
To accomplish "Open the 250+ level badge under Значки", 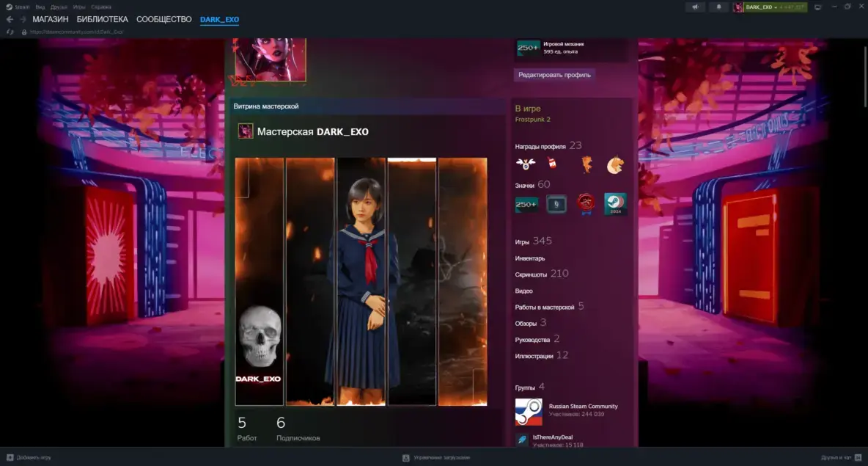I will [x=526, y=205].
